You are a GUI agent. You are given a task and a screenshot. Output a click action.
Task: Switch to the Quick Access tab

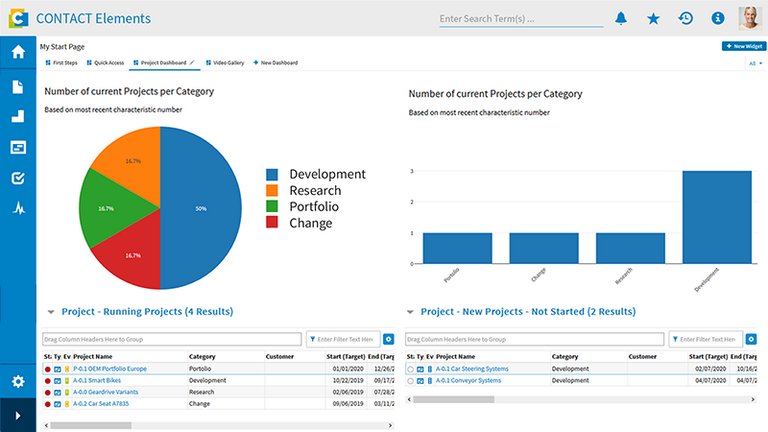tap(106, 63)
